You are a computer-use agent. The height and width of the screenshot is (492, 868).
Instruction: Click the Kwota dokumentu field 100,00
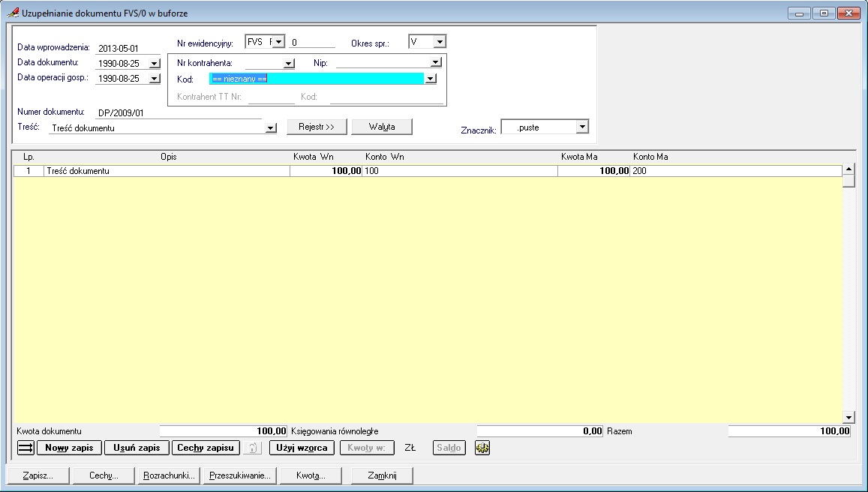click(x=223, y=431)
